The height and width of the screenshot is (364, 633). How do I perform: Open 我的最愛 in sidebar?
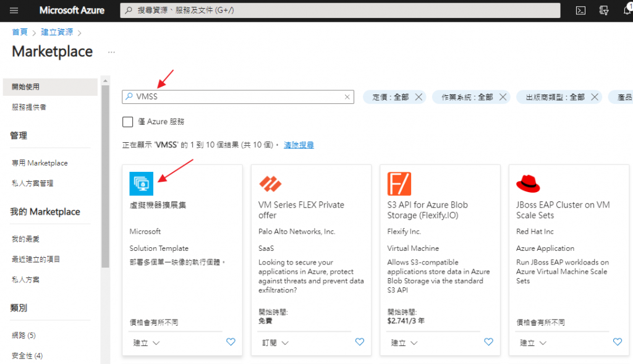[x=25, y=239]
